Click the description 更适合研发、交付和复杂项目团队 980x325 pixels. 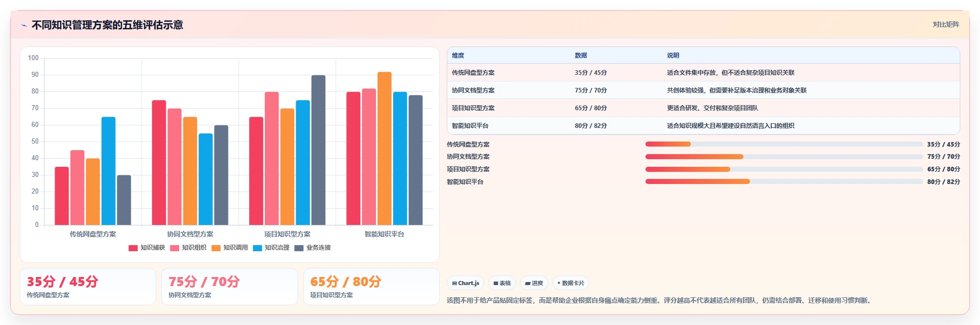(x=713, y=108)
